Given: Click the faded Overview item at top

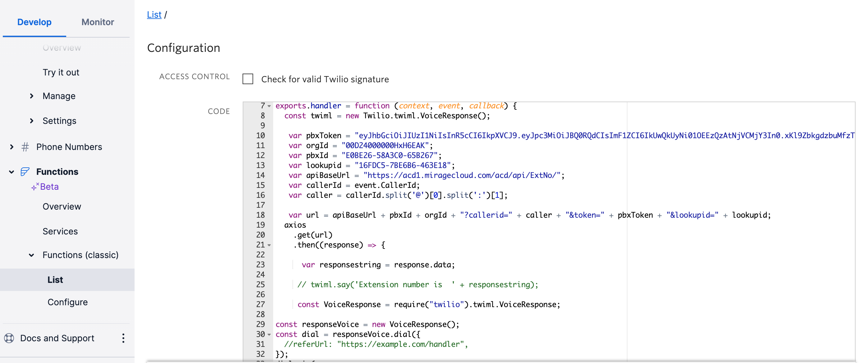Looking at the screenshot, I should [62, 48].
